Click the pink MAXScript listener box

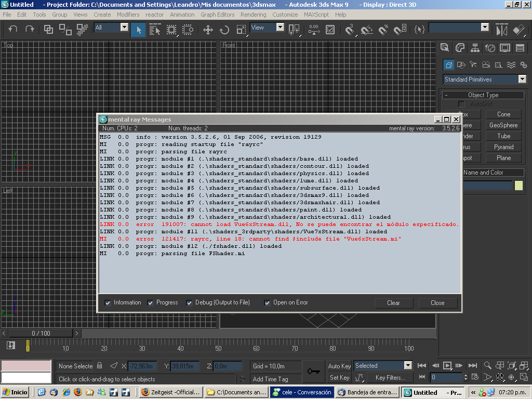click(x=26, y=366)
